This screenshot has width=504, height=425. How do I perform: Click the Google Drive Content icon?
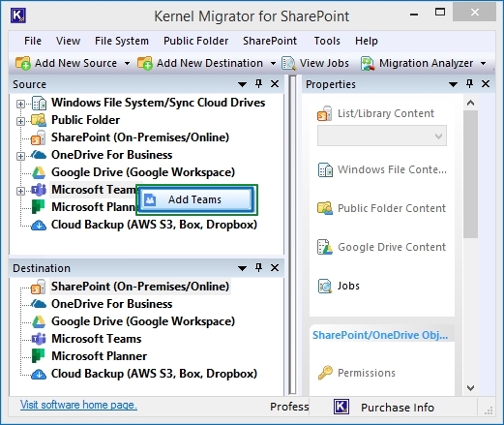click(x=325, y=247)
